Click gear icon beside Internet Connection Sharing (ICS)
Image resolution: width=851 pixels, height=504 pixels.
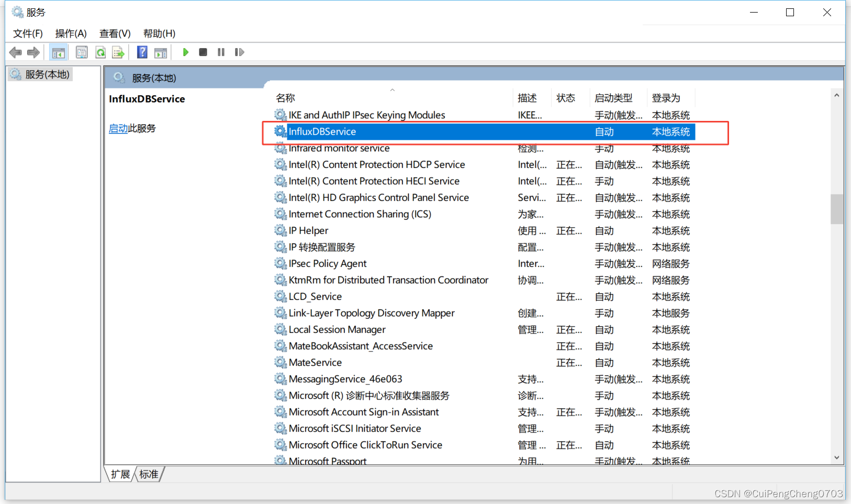click(281, 214)
